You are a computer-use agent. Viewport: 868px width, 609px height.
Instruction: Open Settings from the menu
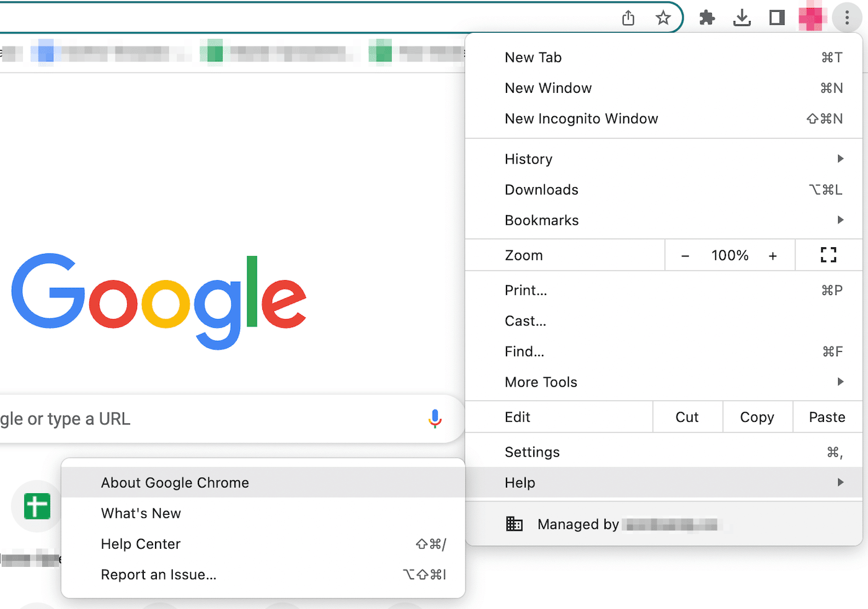[663, 452]
